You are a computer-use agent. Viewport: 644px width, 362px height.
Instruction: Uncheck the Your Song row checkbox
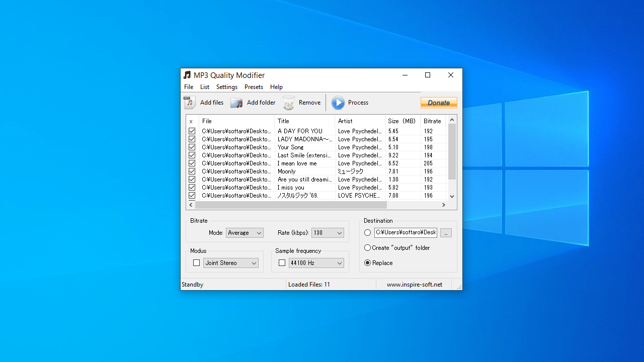click(x=192, y=147)
